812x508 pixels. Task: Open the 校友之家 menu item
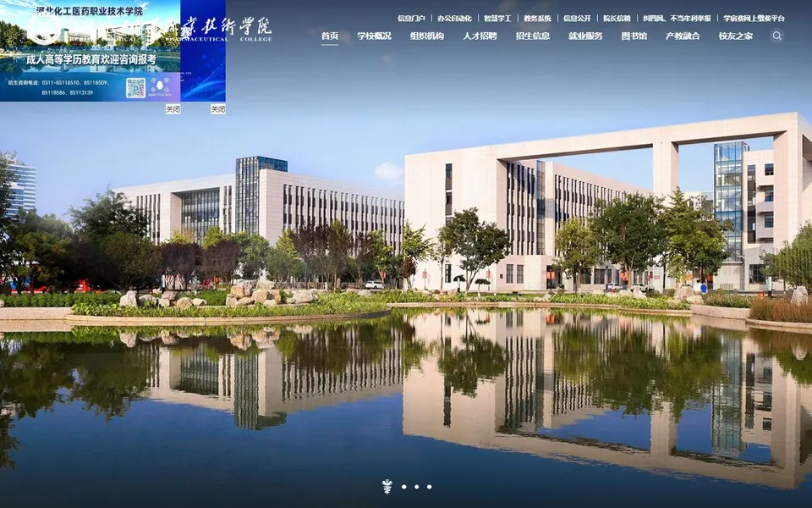click(x=735, y=36)
